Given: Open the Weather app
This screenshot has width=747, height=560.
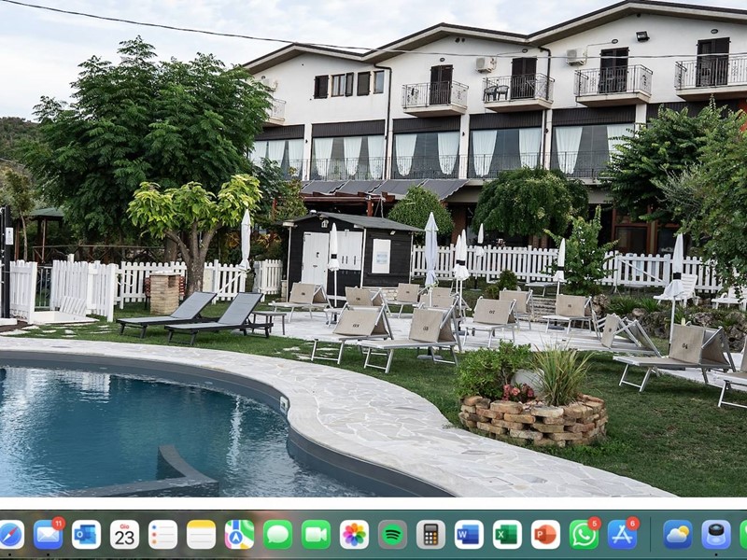Looking at the screenshot, I should point(678,535).
